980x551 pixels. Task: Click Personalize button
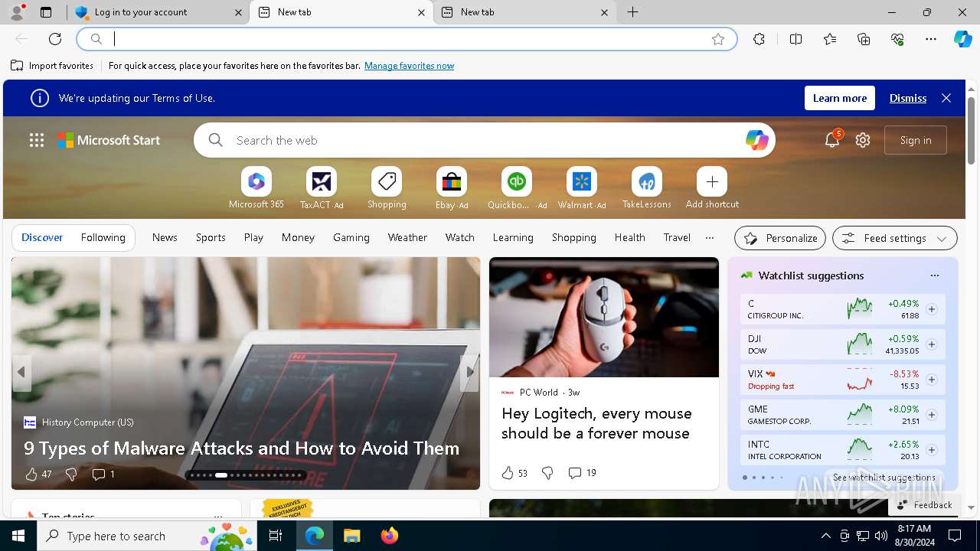pyautogui.click(x=780, y=238)
